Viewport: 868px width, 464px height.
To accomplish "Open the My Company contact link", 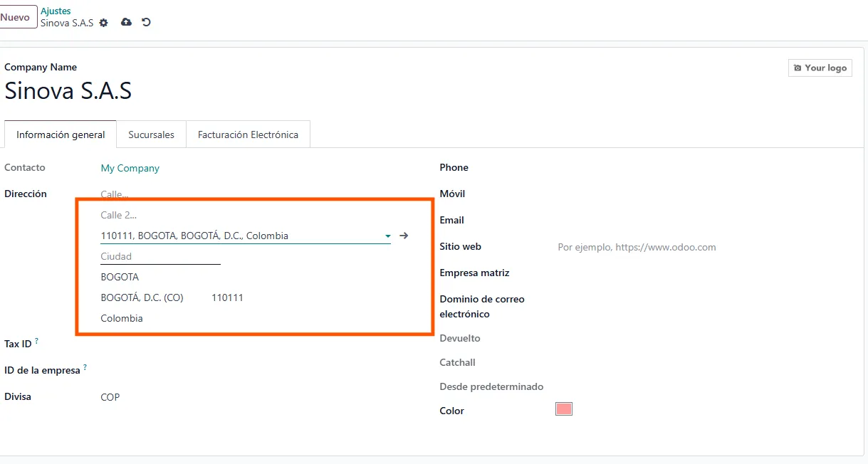I will (130, 169).
